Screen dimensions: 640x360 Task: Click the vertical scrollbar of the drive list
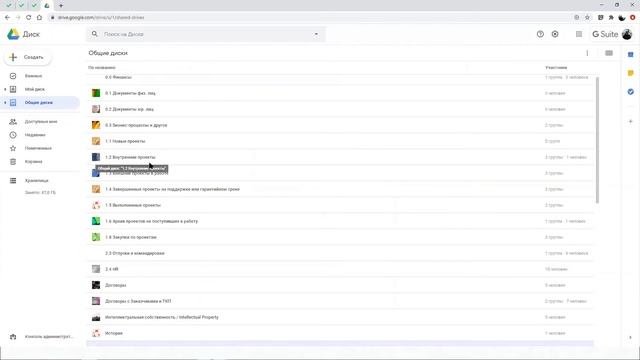pos(597,140)
